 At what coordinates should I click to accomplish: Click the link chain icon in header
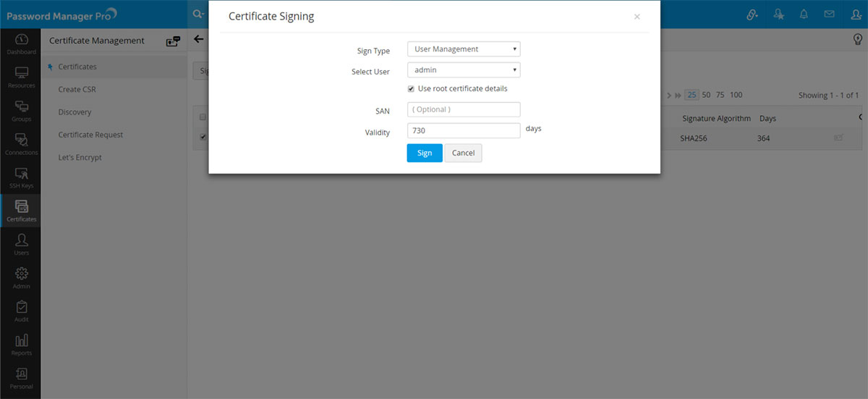[752, 14]
